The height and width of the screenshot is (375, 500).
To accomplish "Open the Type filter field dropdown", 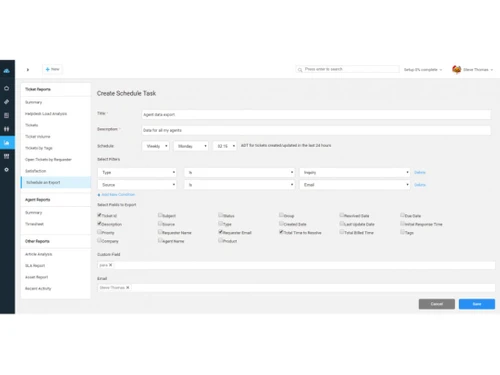I will click(137, 172).
